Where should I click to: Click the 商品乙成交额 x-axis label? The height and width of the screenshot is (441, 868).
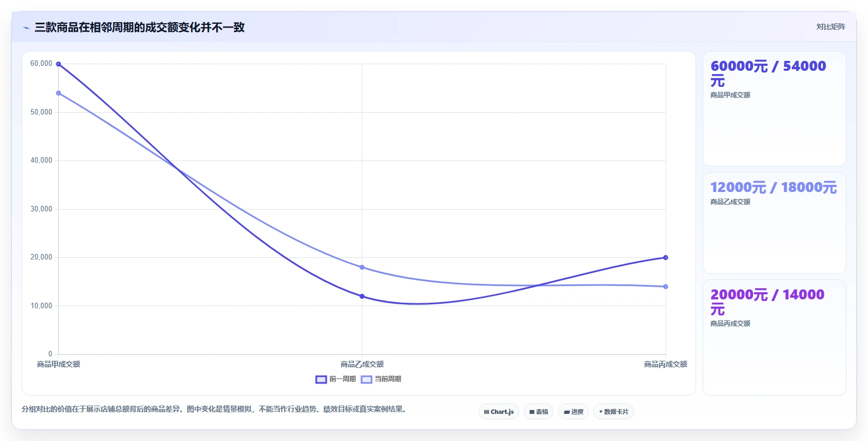tap(362, 364)
